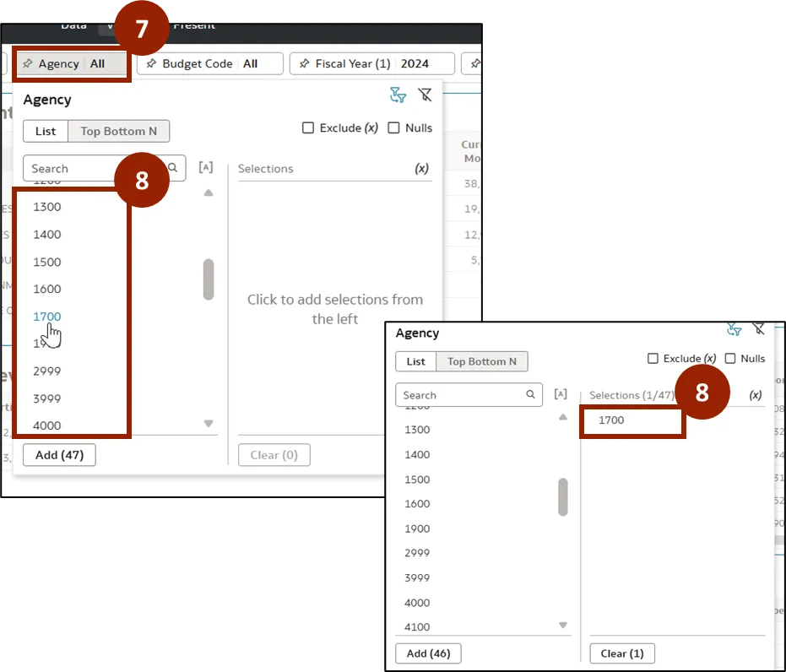Screen dimensions: 786x672
Task: Select 1300 in left agency list
Action: coord(47,207)
